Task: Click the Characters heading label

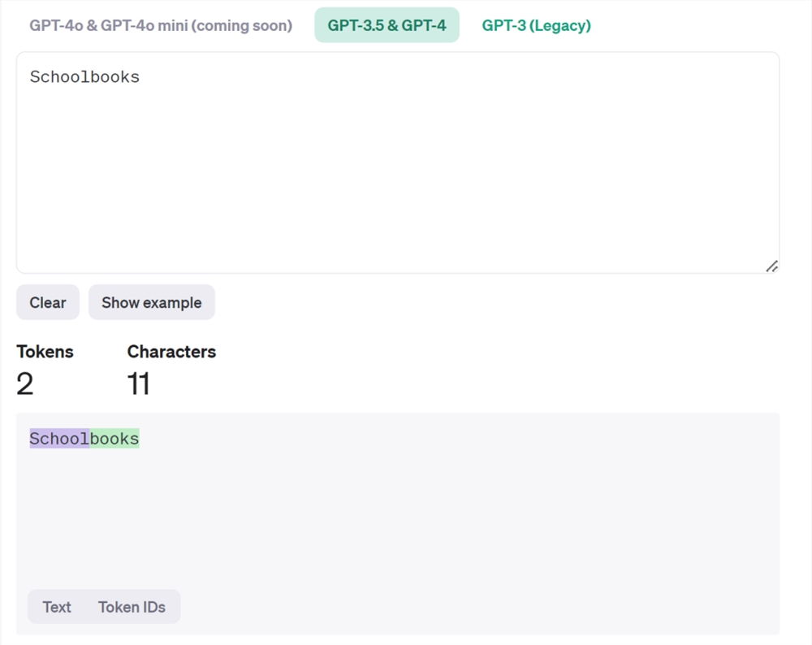Action: [171, 352]
